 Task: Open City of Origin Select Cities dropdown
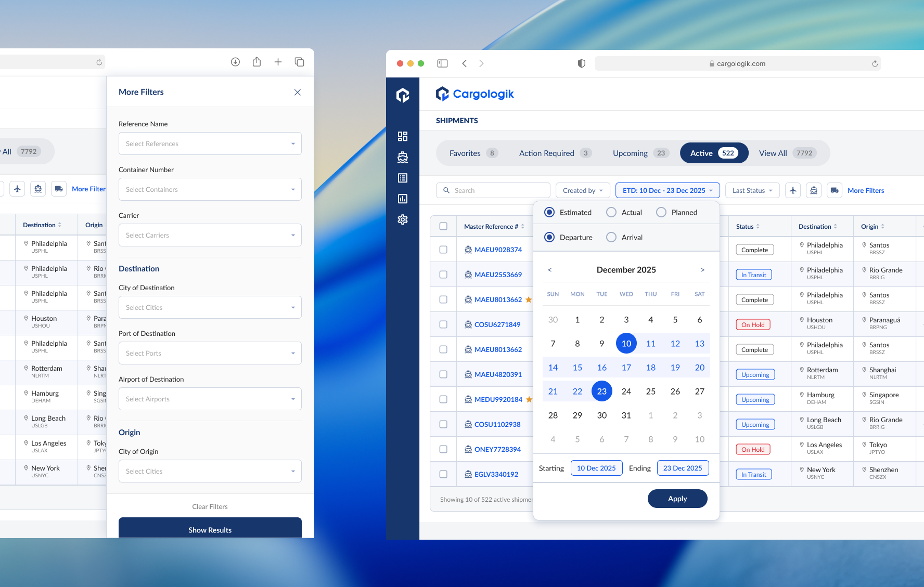point(210,471)
